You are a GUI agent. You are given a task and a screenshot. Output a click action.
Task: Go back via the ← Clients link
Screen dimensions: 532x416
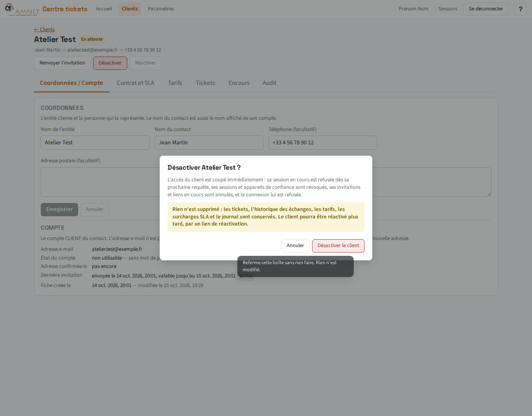(x=44, y=30)
